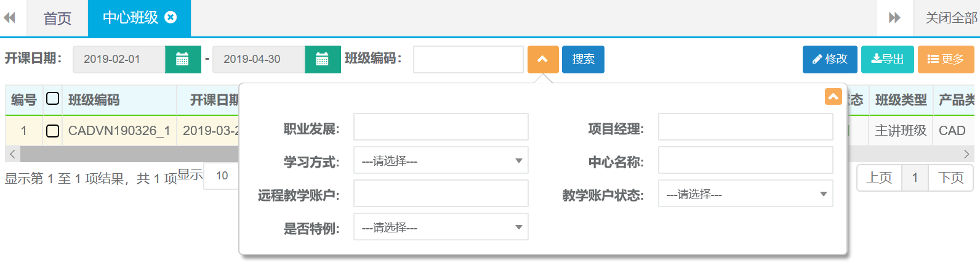
Task: Open the 是否特例 dropdown
Action: click(441, 227)
